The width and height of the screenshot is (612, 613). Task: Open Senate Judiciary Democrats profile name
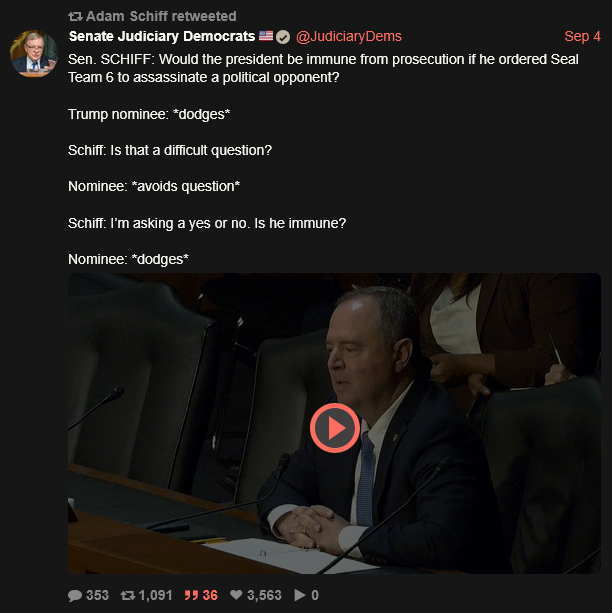(x=162, y=36)
